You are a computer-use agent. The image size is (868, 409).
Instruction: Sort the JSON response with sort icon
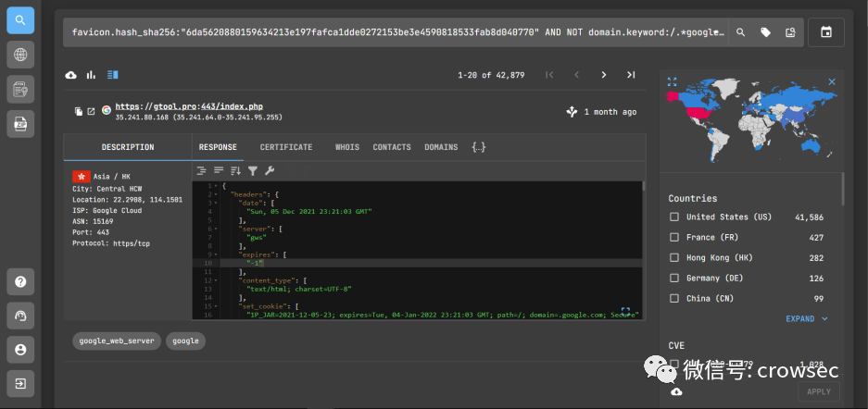click(236, 171)
